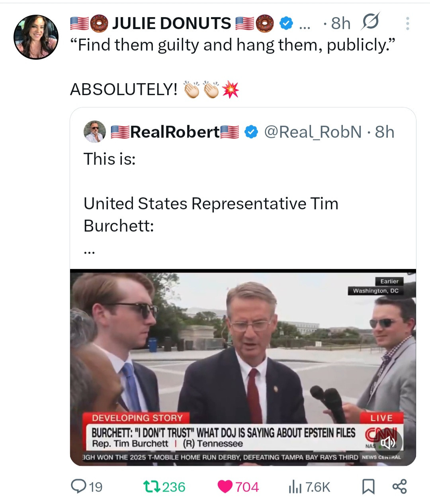Click the JULIE DONUTS display name
The width and height of the screenshot is (430, 504).
[x=172, y=23]
